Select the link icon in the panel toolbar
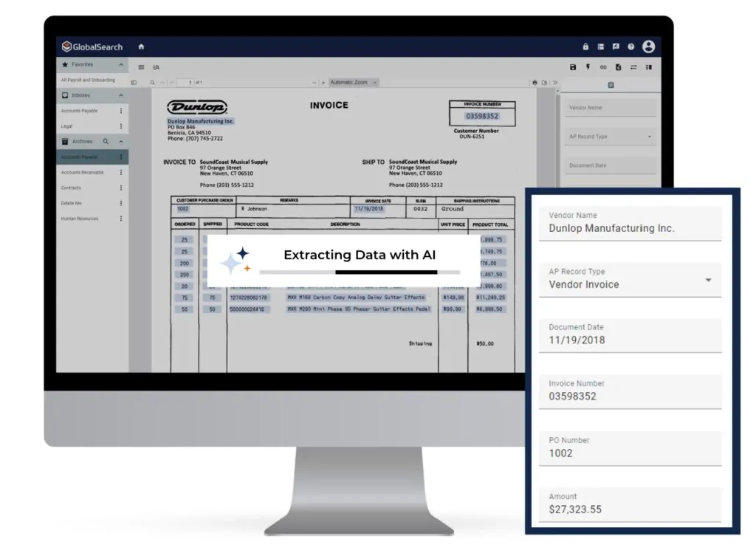 pos(604,66)
